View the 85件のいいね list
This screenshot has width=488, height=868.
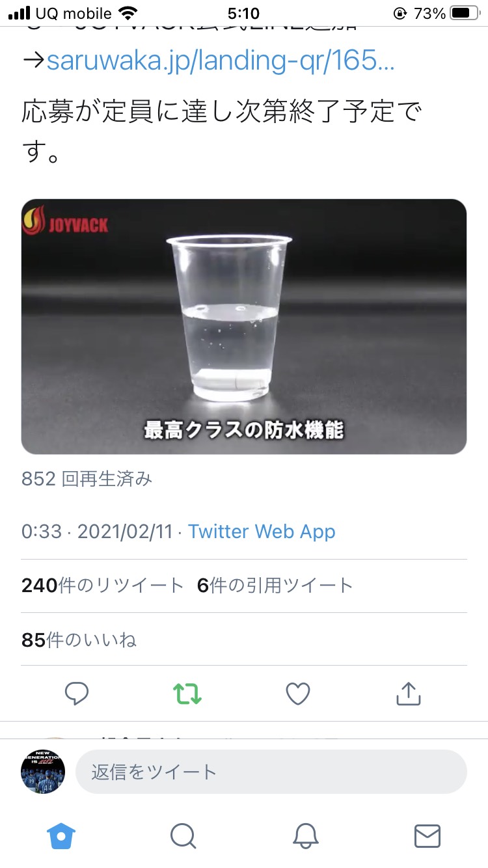click(x=79, y=640)
